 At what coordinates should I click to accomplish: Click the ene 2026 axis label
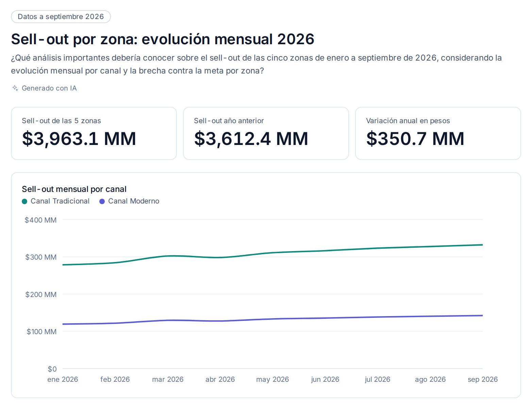(63, 379)
